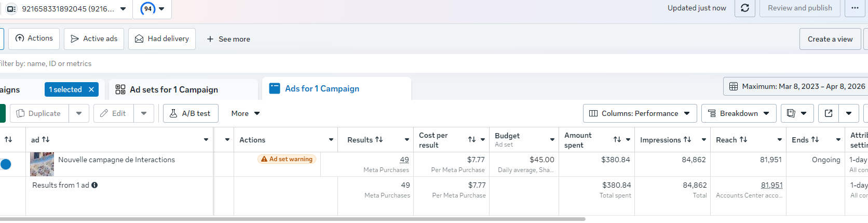Remove the 1 selected filter
Viewport: 868px width, 223px height.
91,89
